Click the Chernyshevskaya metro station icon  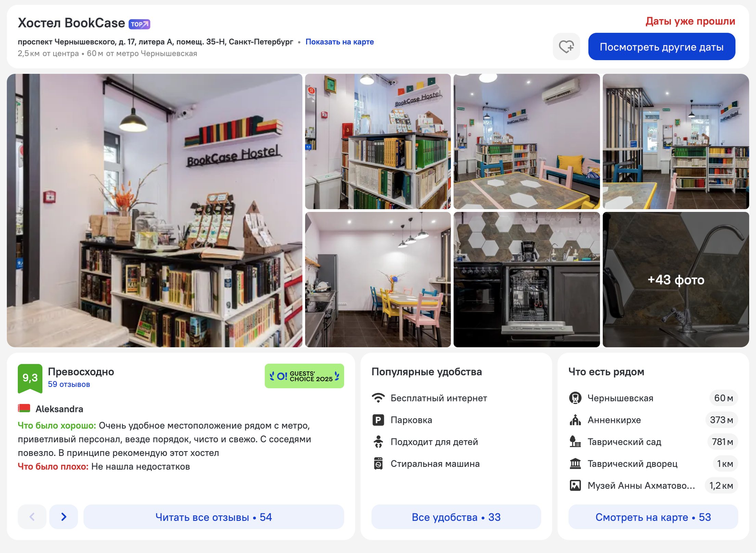click(x=575, y=398)
